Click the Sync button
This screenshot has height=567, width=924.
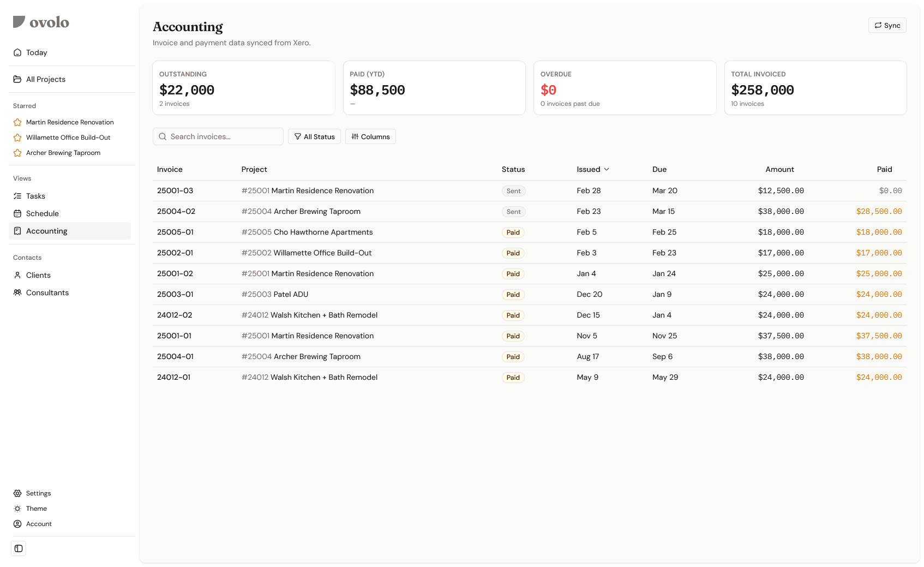pyautogui.click(x=887, y=25)
